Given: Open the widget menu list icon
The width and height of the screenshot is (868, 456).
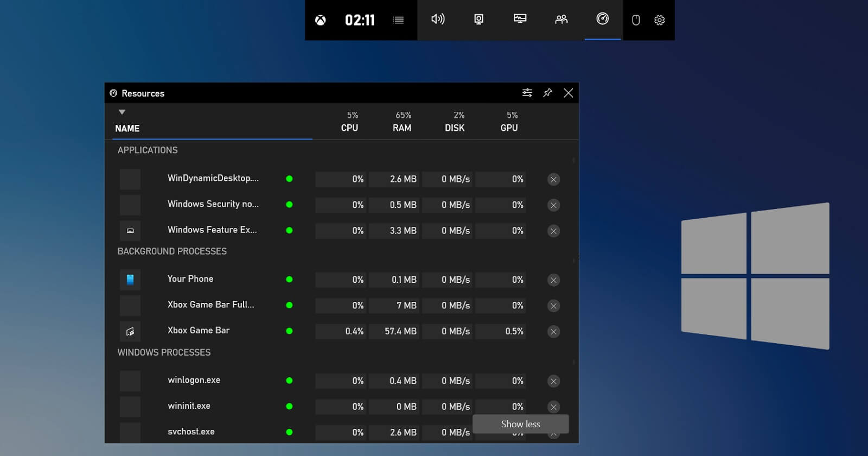Looking at the screenshot, I should 398,20.
